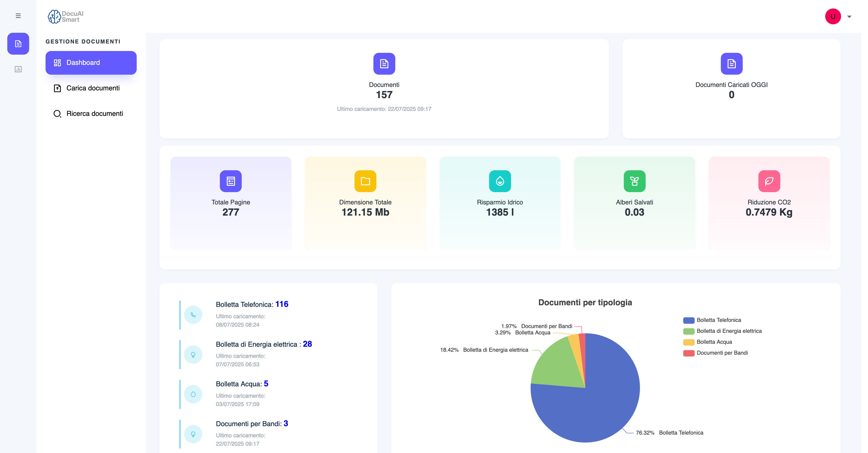Click the phone icon beside Bolletta Telefonica

coord(193,315)
